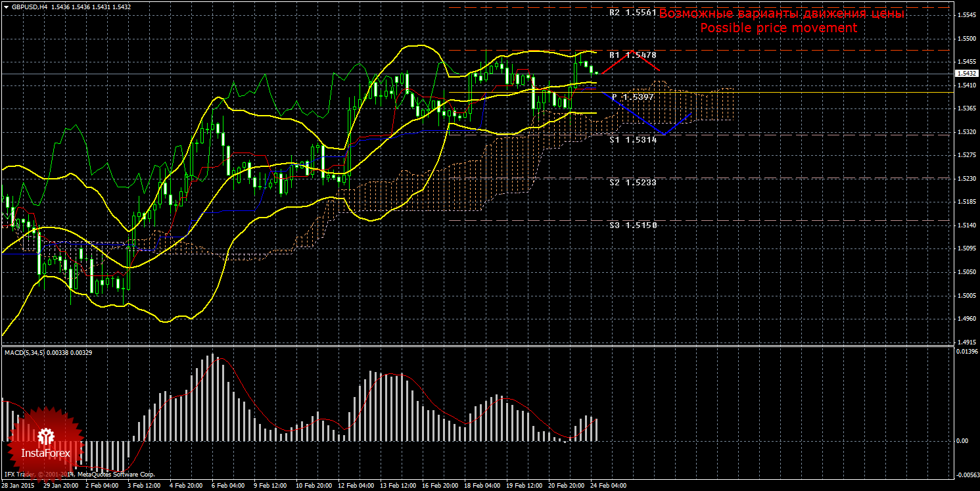This screenshot has width=980, height=491.
Task: Click the 1.5275 price axis label
Action: [x=967, y=156]
